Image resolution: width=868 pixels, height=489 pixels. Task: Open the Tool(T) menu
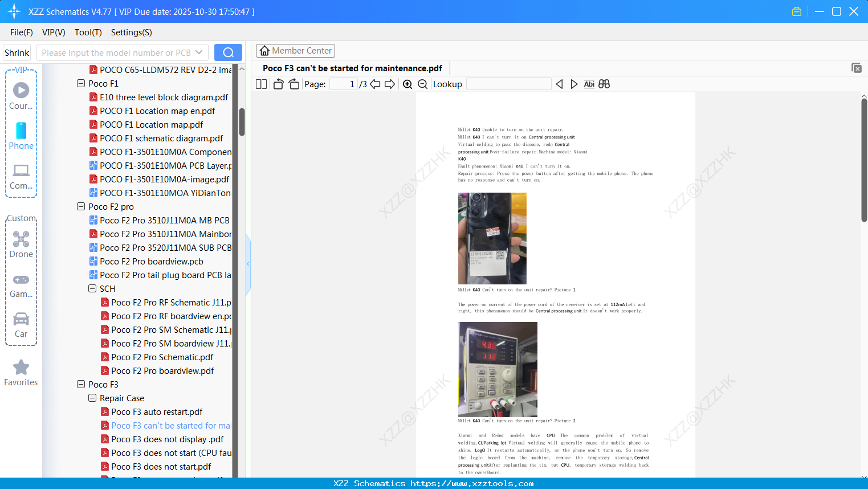coord(88,32)
